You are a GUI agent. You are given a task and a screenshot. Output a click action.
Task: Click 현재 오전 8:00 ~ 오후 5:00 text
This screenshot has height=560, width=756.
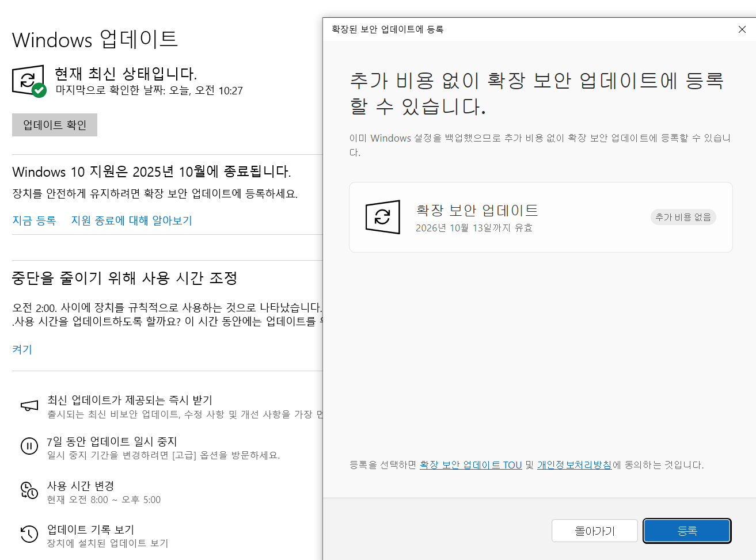[x=104, y=500]
